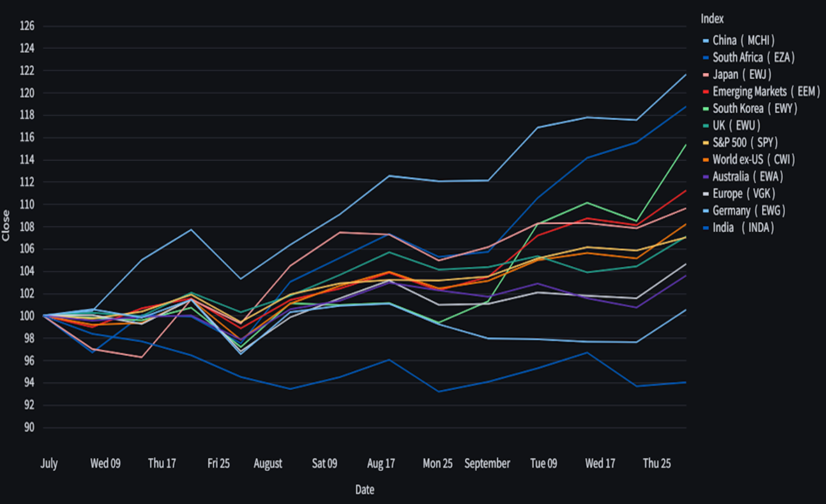Click the World ex-US (CWI) orange marker

tap(705, 160)
